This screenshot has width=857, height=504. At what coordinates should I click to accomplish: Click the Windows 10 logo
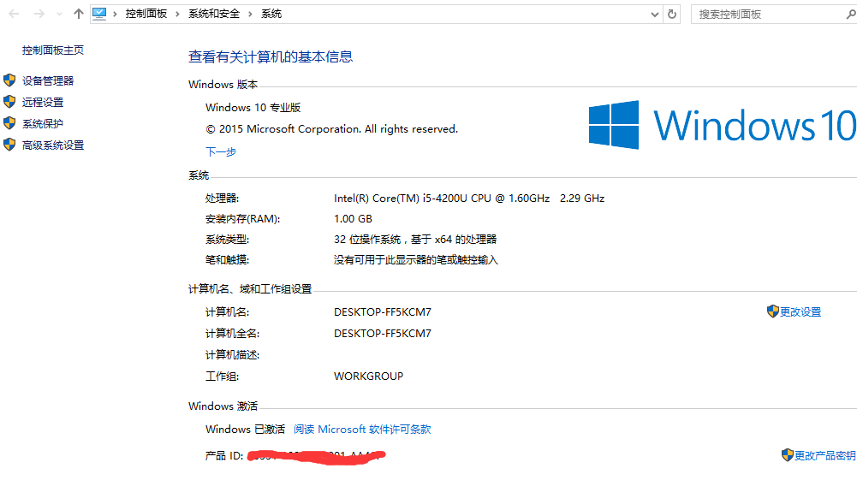click(x=723, y=125)
